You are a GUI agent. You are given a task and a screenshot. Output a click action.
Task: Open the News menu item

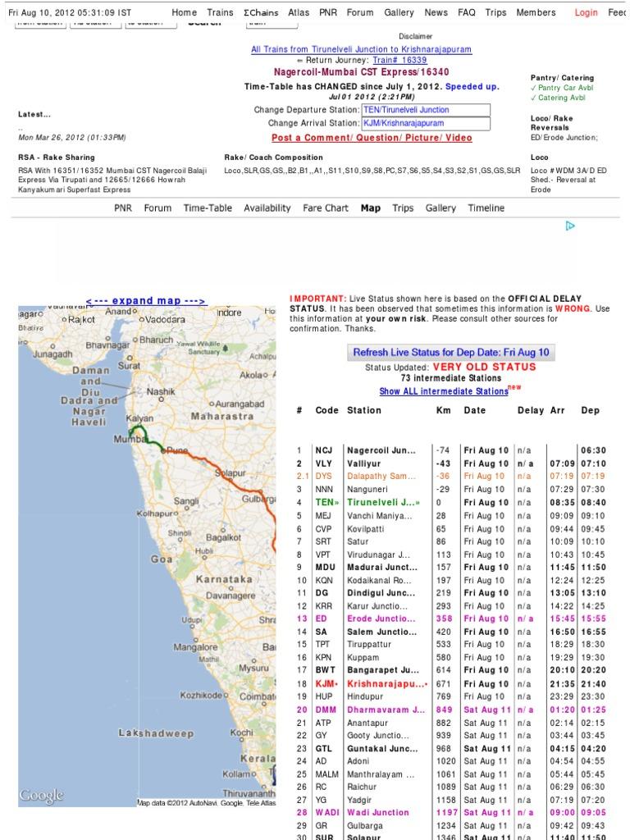436,12
